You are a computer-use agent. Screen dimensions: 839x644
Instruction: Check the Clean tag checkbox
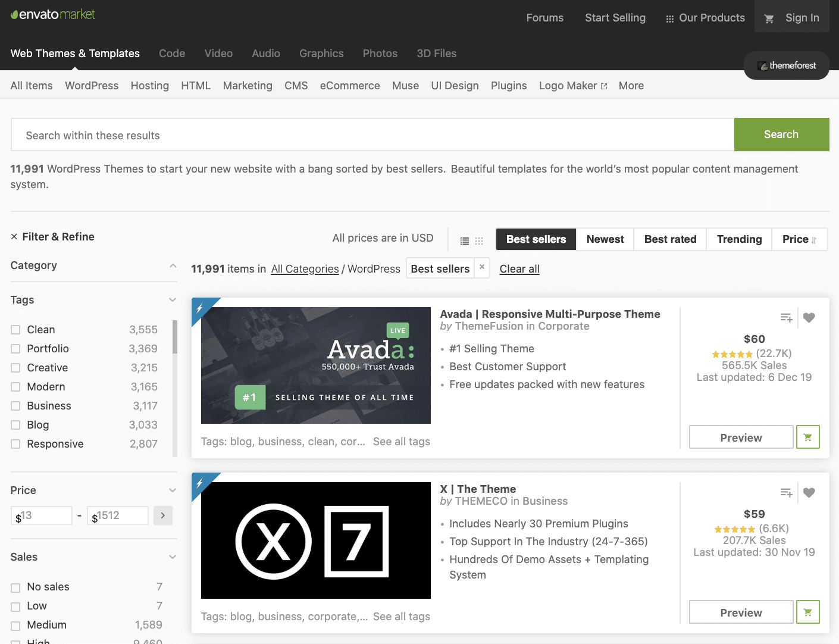click(15, 330)
